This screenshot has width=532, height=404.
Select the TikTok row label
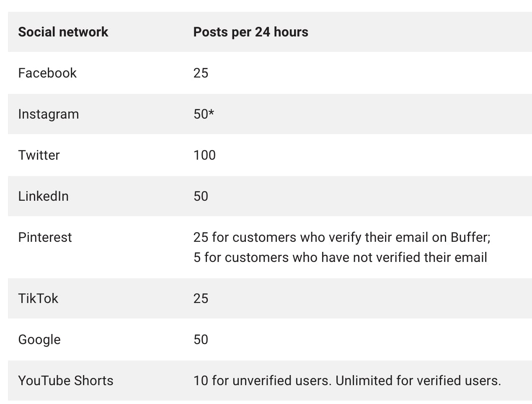point(38,298)
